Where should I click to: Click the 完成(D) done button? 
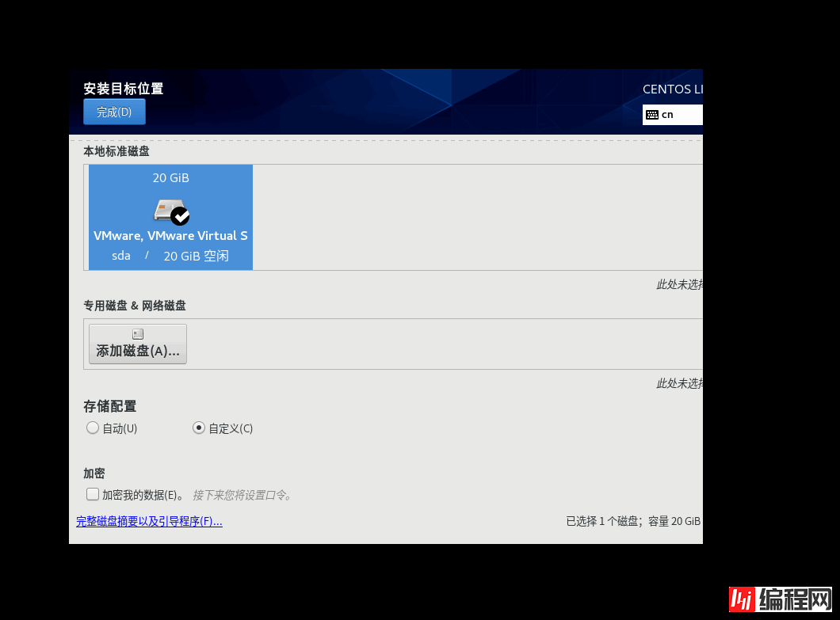click(114, 112)
